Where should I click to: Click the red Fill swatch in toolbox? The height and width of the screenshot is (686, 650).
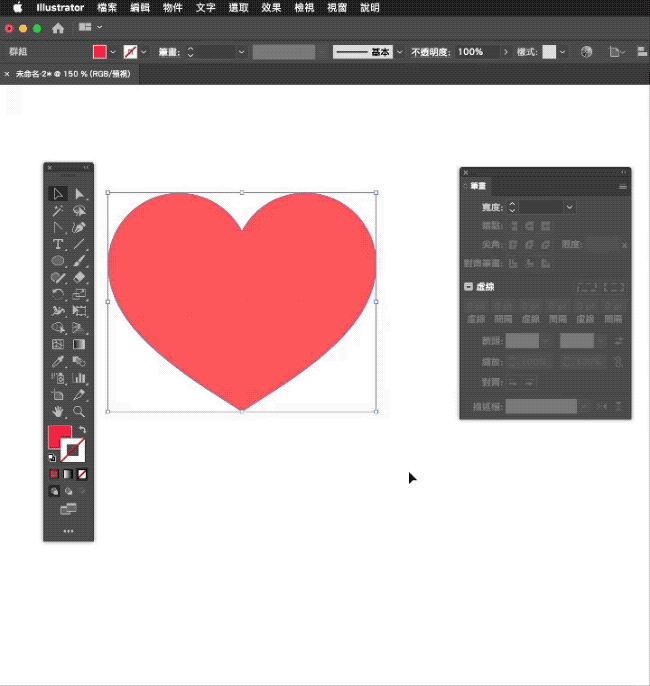pos(59,437)
